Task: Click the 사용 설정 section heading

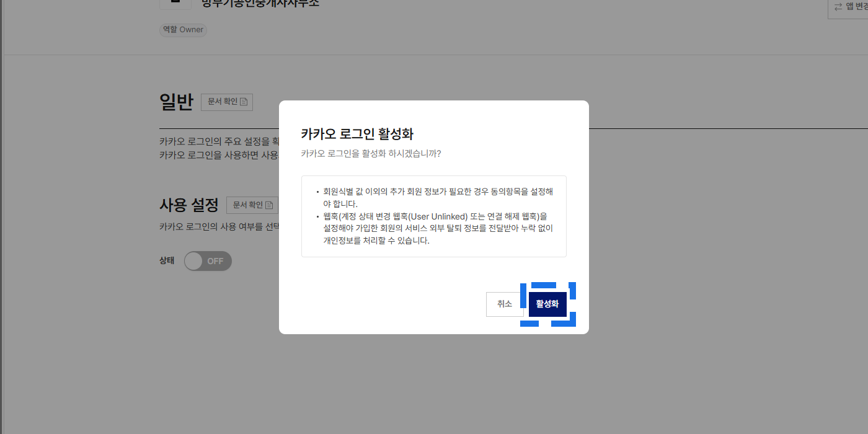Action: tap(189, 205)
